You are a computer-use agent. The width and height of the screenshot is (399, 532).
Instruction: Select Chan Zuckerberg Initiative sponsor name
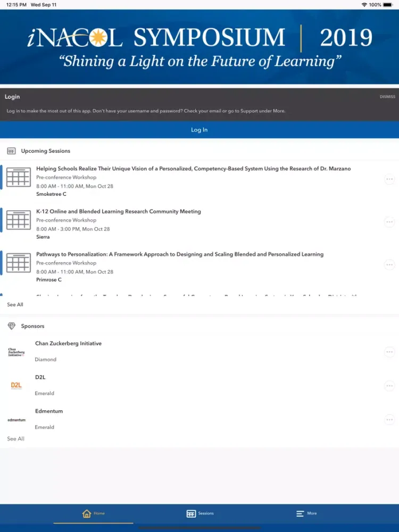(x=68, y=343)
